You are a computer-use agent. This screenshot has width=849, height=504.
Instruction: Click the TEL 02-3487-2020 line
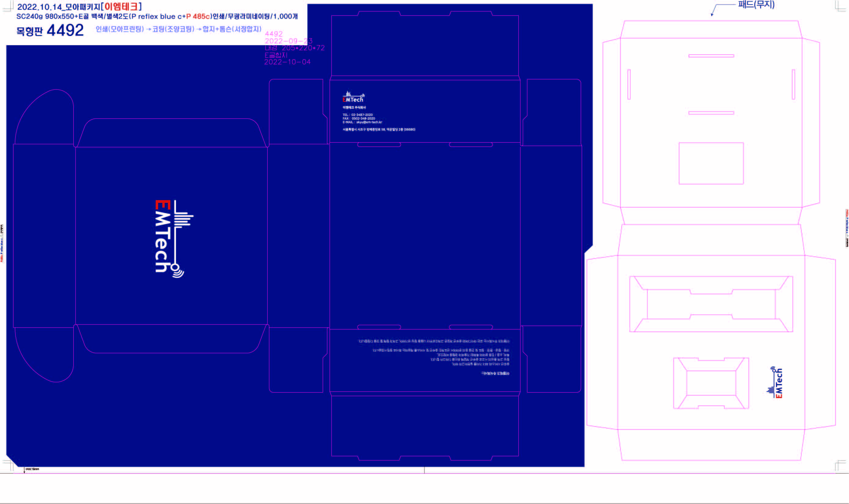pos(357,115)
